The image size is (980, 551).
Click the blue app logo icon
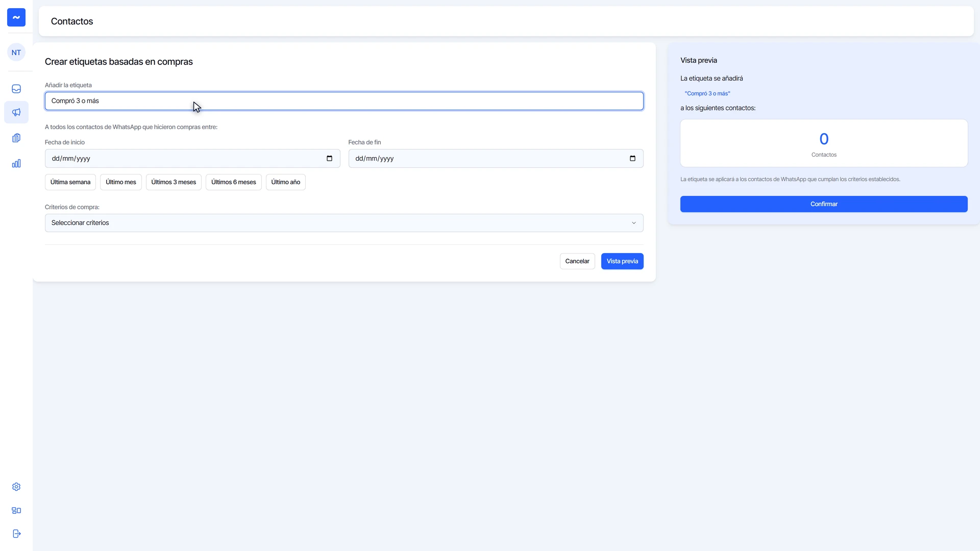point(16,17)
